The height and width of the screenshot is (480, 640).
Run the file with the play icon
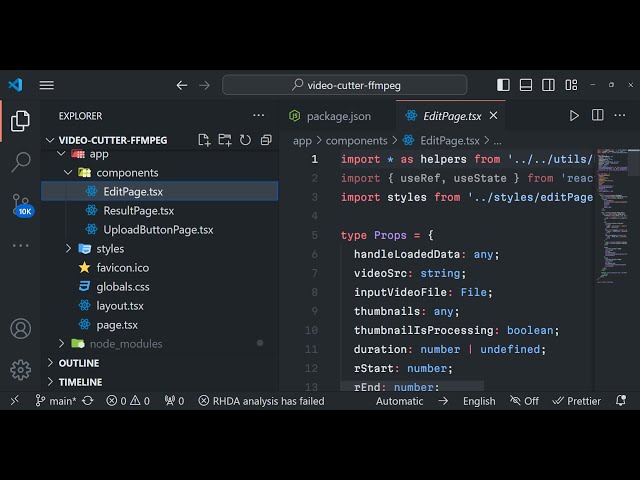[574, 116]
